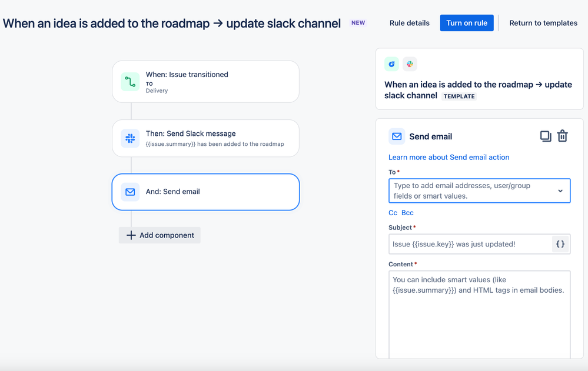The image size is (588, 371).
Task: Click the Subject field label
Action: [x=400, y=228]
